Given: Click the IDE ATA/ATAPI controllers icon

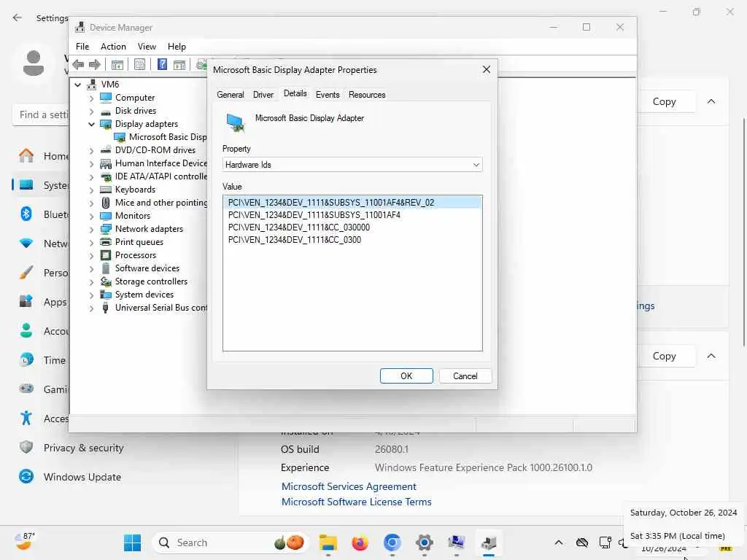Looking at the screenshot, I should [x=106, y=176].
